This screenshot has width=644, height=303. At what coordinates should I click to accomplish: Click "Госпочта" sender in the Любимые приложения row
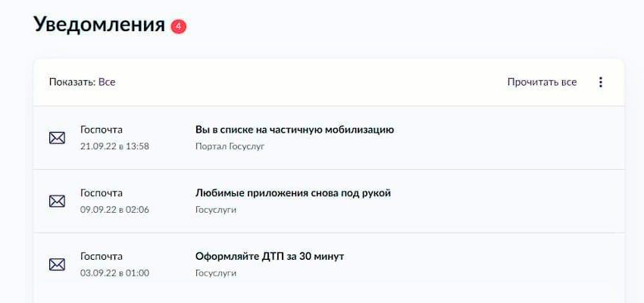click(x=102, y=193)
